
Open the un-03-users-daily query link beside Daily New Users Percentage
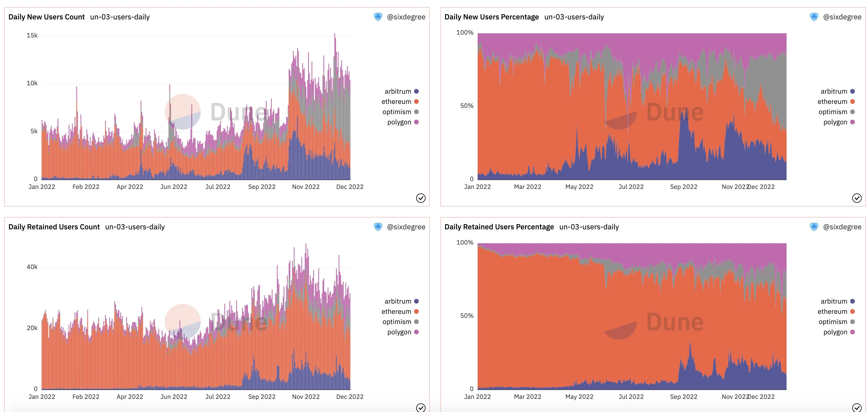(x=574, y=17)
